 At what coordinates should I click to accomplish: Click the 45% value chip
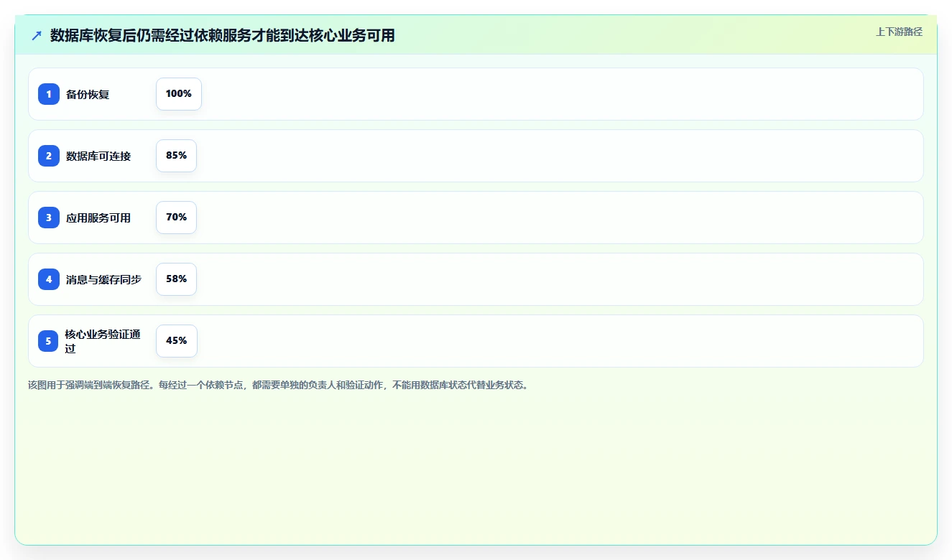(177, 341)
